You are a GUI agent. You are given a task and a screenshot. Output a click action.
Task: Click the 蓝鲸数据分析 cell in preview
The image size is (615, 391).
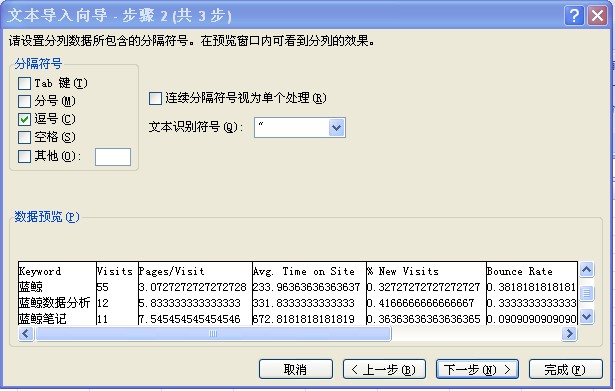click(x=54, y=303)
